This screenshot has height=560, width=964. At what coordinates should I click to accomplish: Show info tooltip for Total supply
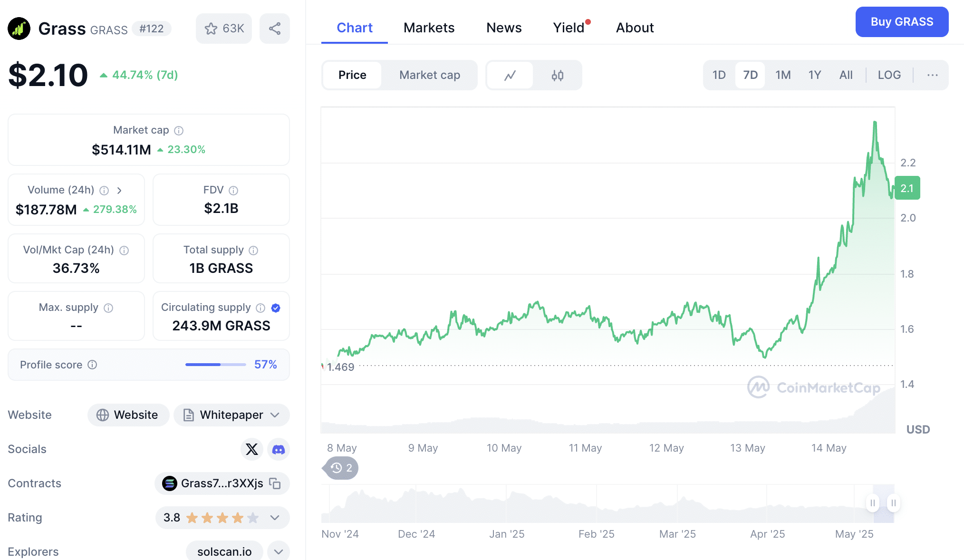[x=253, y=250]
